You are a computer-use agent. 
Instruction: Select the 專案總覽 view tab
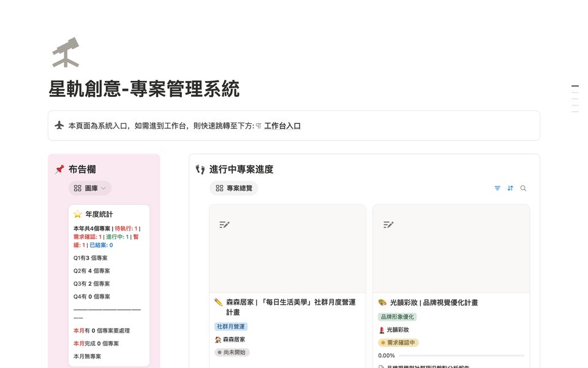[x=234, y=188]
